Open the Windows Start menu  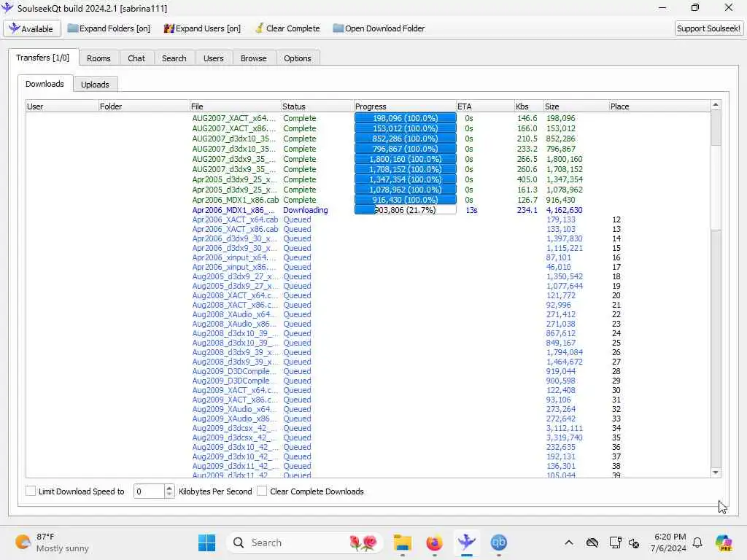[x=206, y=542]
